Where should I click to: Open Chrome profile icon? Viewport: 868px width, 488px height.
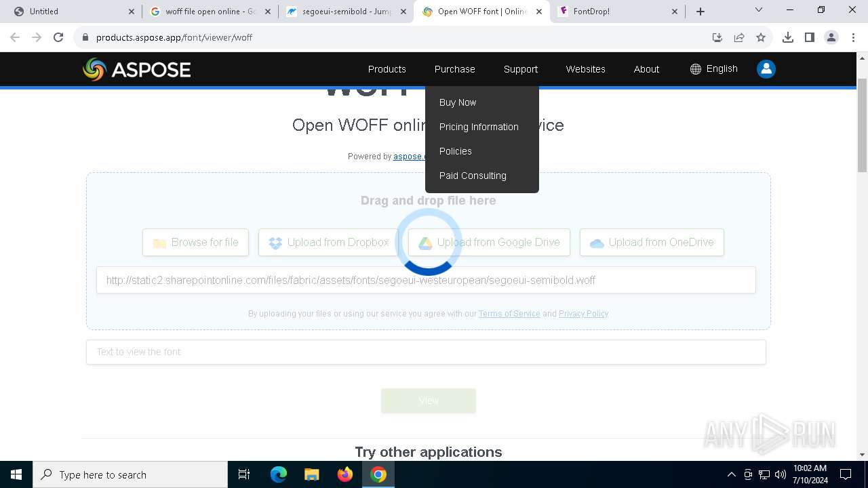(831, 37)
